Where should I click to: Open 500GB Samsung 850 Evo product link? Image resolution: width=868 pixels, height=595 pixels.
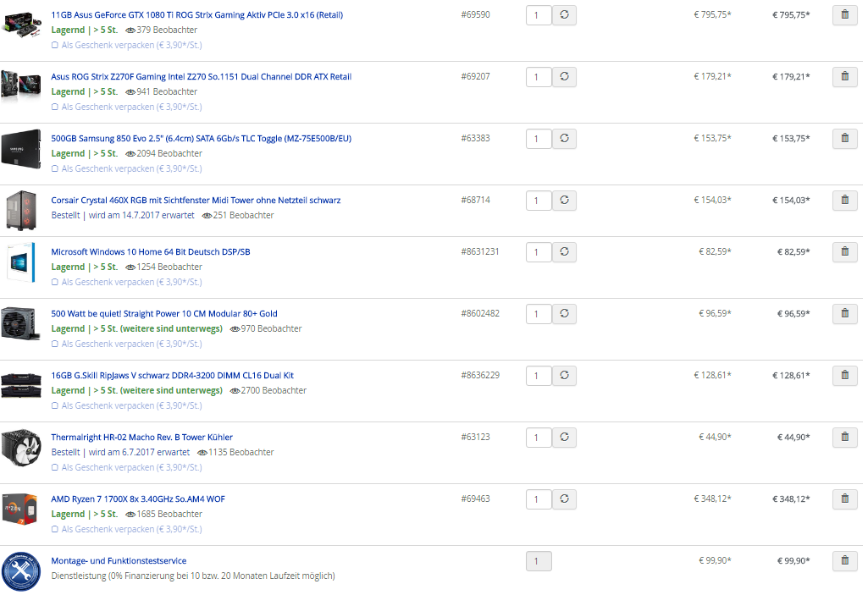[202, 138]
